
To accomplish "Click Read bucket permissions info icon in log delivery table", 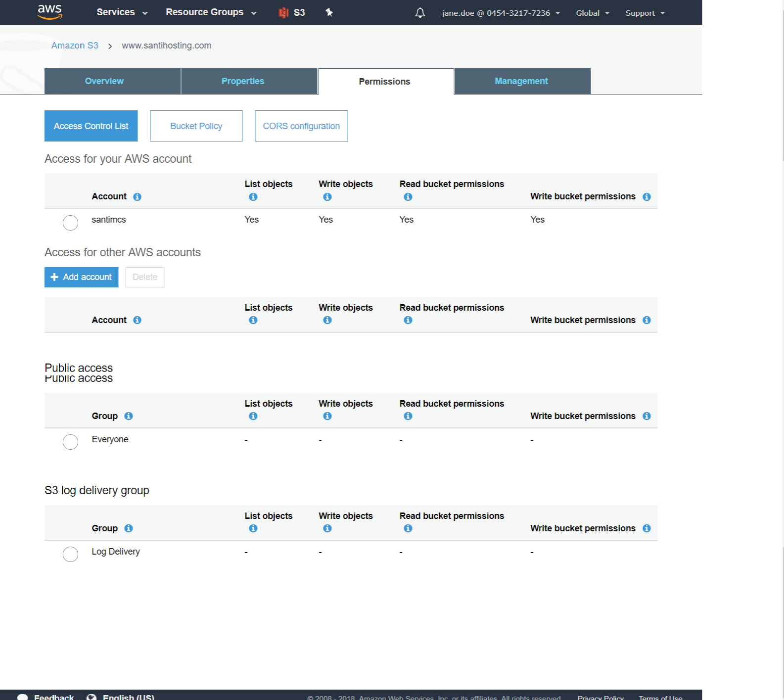I will click(x=408, y=528).
